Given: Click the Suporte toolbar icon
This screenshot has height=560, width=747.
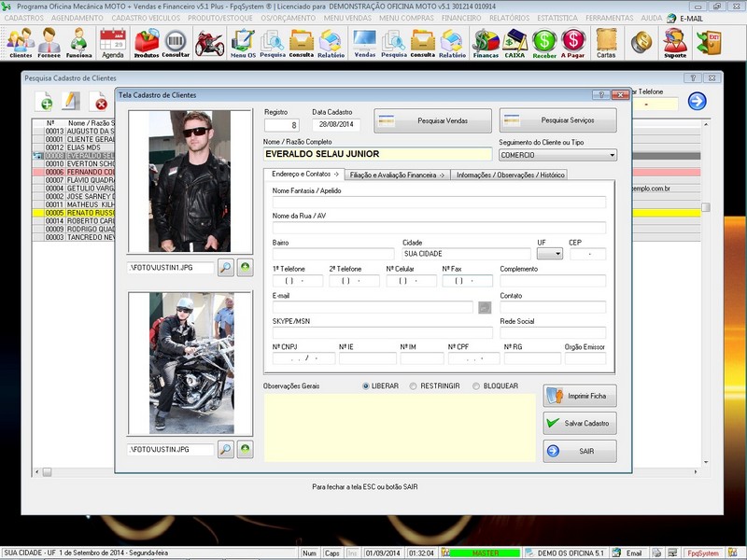Looking at the screenshot, I should click(x=674, y=41).
